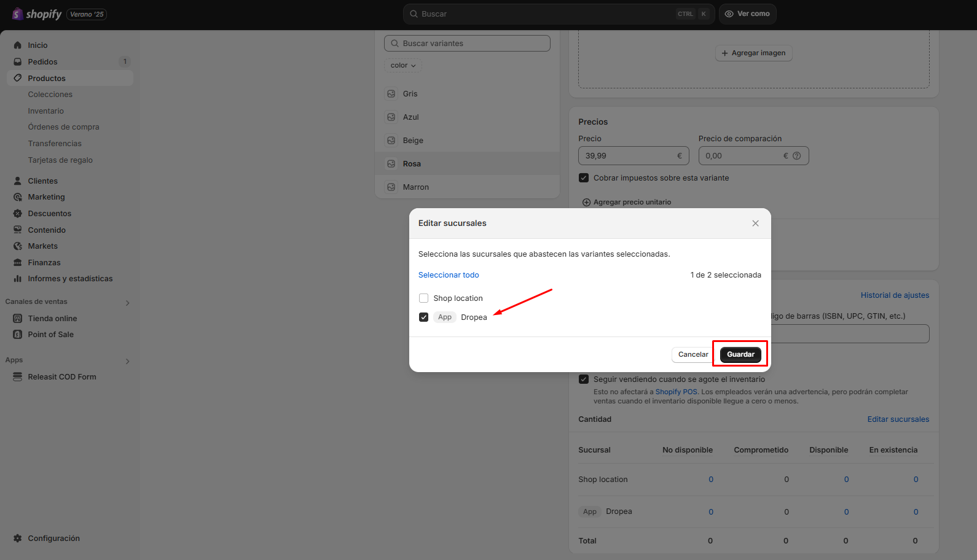The height and width of the screenshot is (560, 977).
Task: Click the Marketing icon in sidebar
Action: coord(18,197)
